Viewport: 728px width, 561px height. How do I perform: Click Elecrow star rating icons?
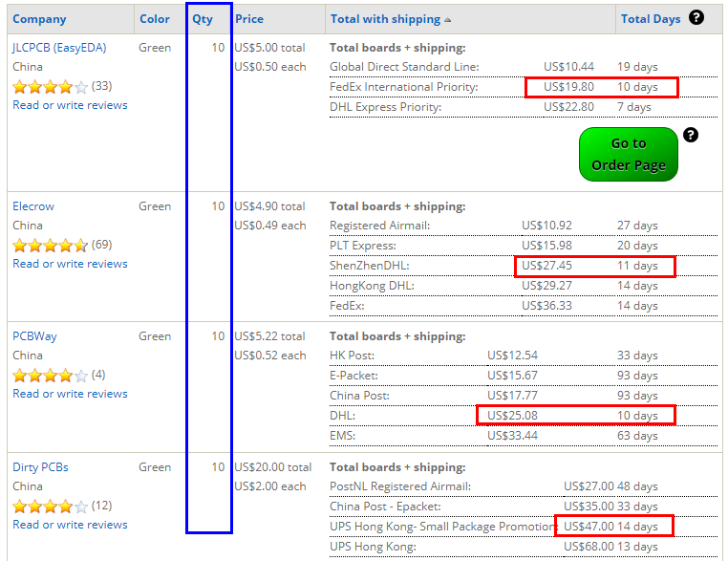pyautogui.click(x=50, y=245)
